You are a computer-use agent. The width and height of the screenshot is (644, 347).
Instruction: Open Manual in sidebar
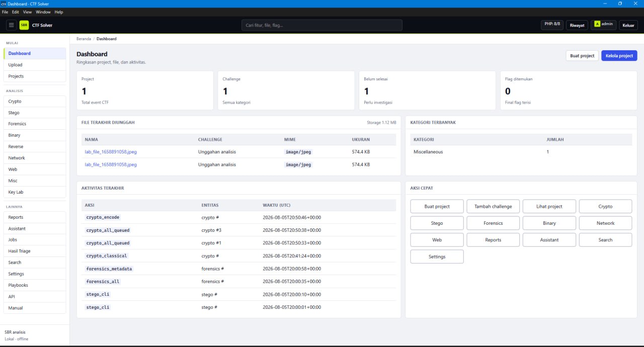(x=35, y=308)
